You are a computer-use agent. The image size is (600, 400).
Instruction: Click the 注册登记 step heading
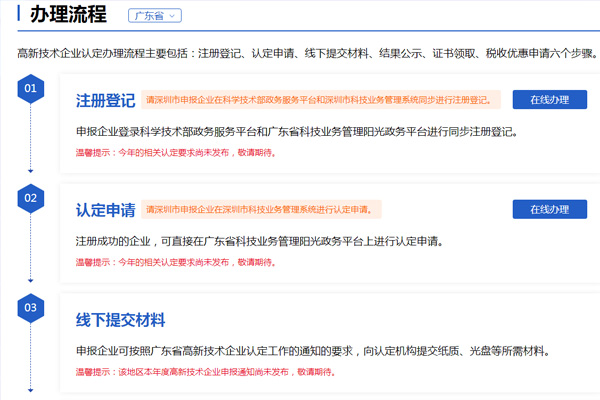point(105,101)
